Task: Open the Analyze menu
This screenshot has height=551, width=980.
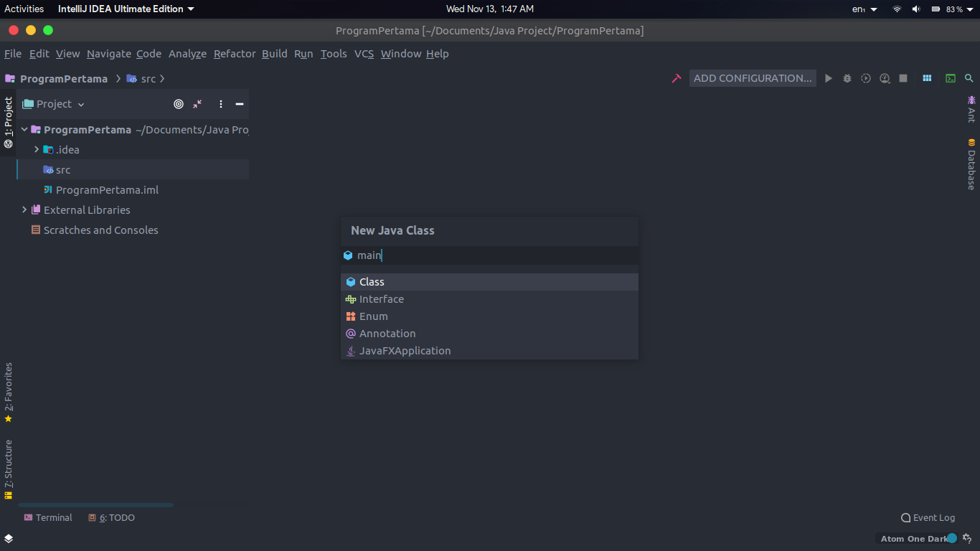Action: pos(187,54)
